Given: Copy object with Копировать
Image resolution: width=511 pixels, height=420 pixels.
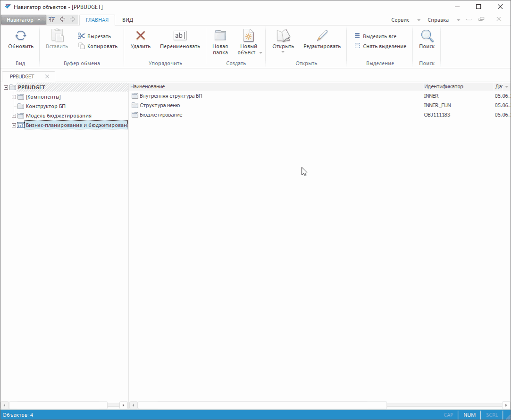Looking at the screenshot, I should (98, 46).
